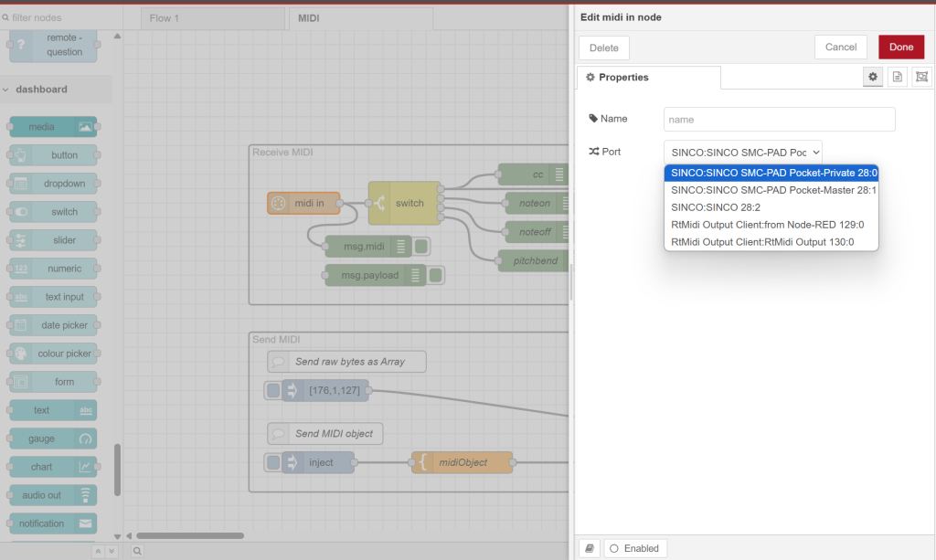Image resolution: width=936 pixels, height=560 pixels.
Task: Select the button dashboard palette node
Action: (x=53, y=155)
